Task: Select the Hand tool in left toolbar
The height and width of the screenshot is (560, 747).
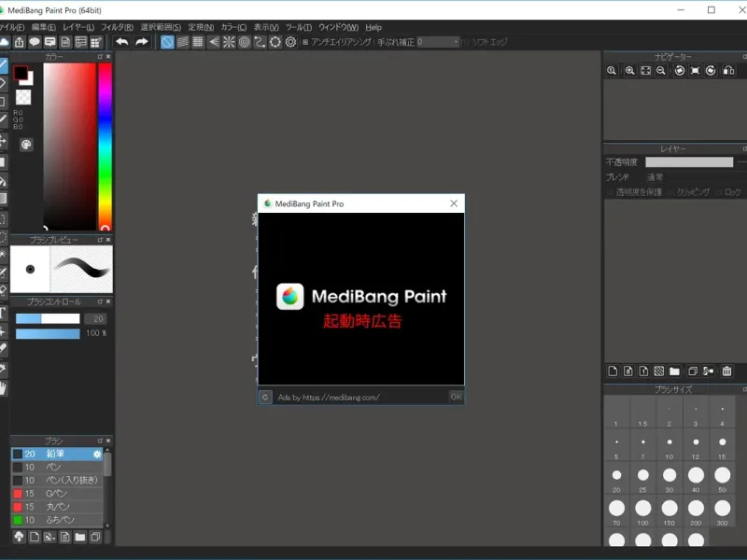Action: click(4, 388)
